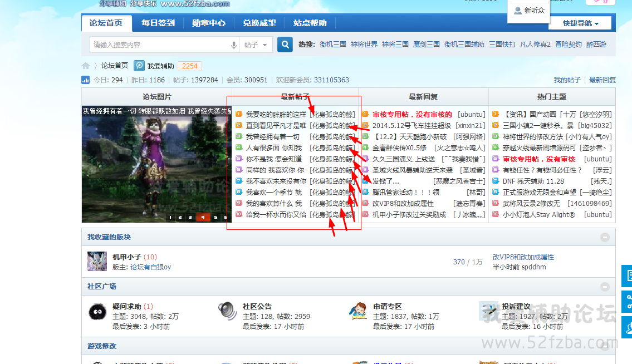Image resolution: width=632 pixels, height=364 pixels.
Task: Click the 新听众 popup button
Action: [529, 11]
